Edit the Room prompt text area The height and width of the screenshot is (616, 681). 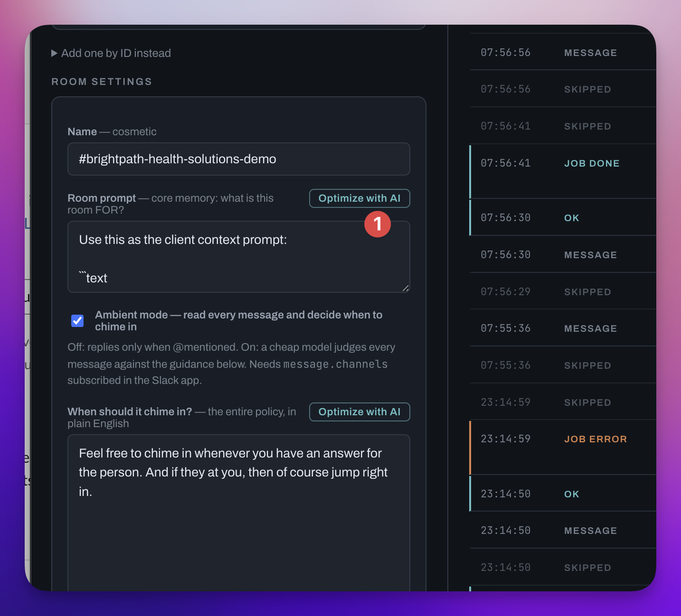[239, 257]
